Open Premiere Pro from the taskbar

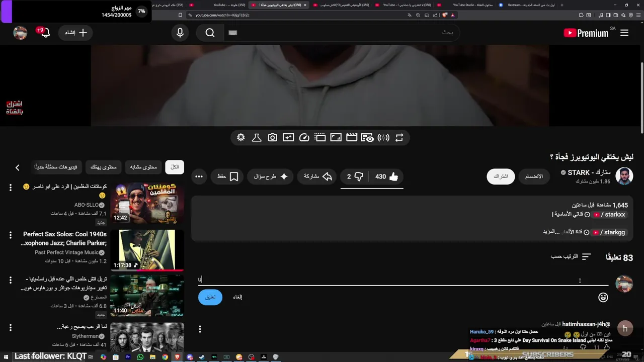[x=128, y=357]
